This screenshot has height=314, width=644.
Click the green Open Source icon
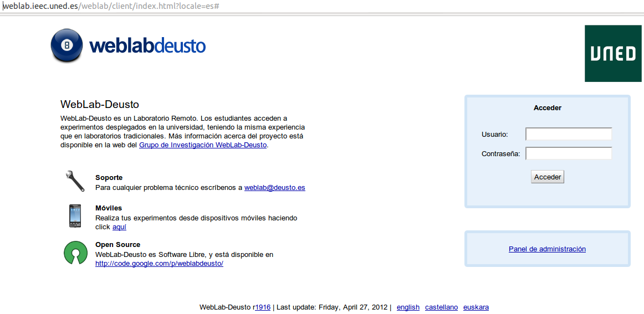tap(75, 253)
